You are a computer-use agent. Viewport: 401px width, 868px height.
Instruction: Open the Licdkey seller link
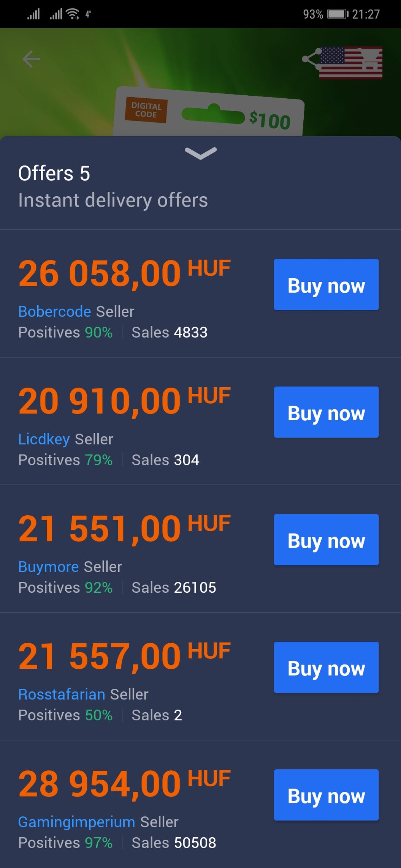point(44,439)
